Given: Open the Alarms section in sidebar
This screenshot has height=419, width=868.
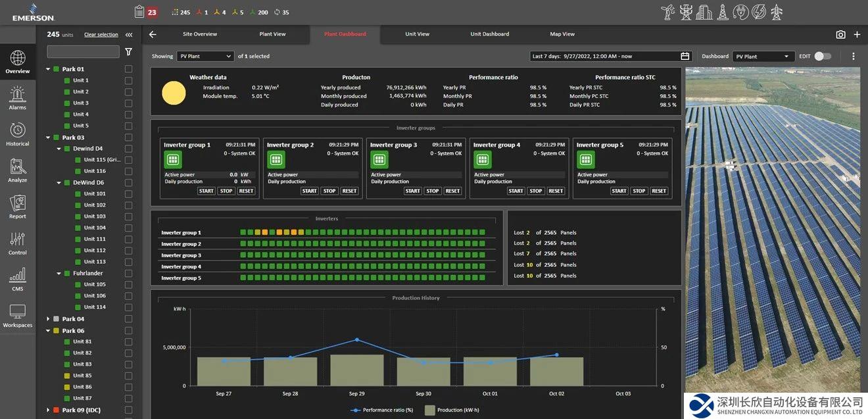Looking at the screenshot, I should click(x=18, y=98).
